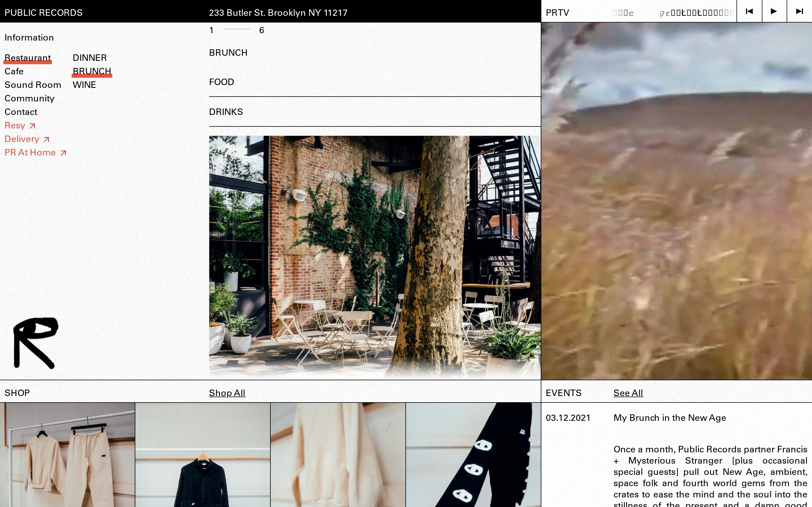This screenshot has width=812, height=507.
Task: Click Shop All link
Action: click(x=227, y=393)
